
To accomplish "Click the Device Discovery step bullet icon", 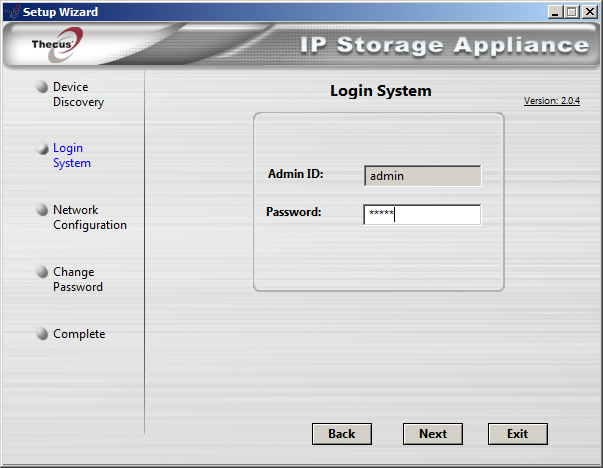I will (x=42, y=87).
